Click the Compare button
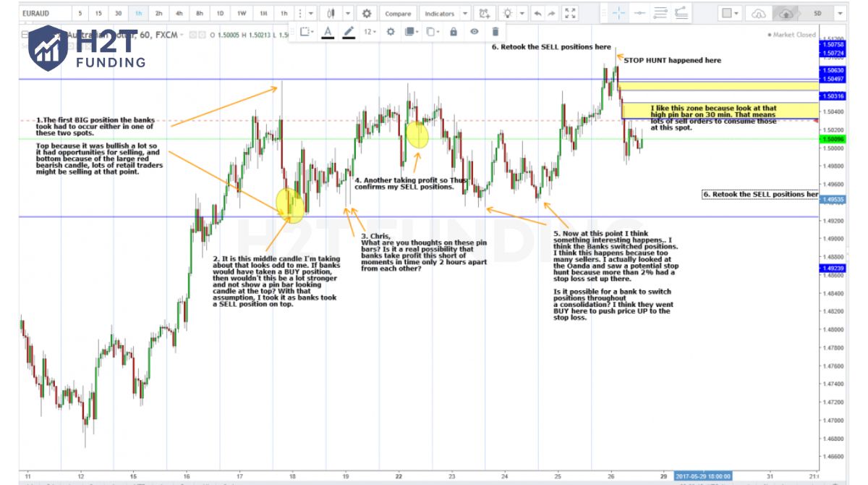 [398, 12]
